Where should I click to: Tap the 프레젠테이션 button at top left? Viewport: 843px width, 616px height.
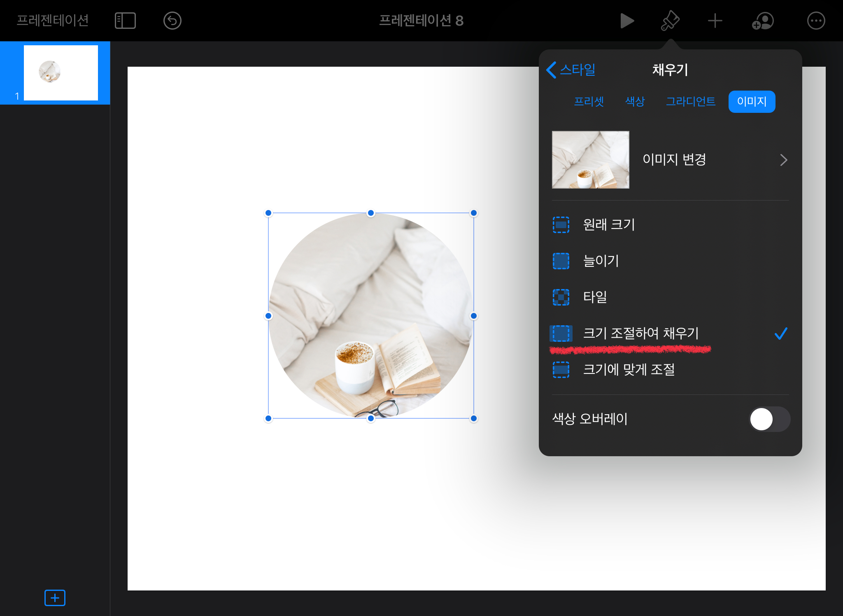click(53, 21)
